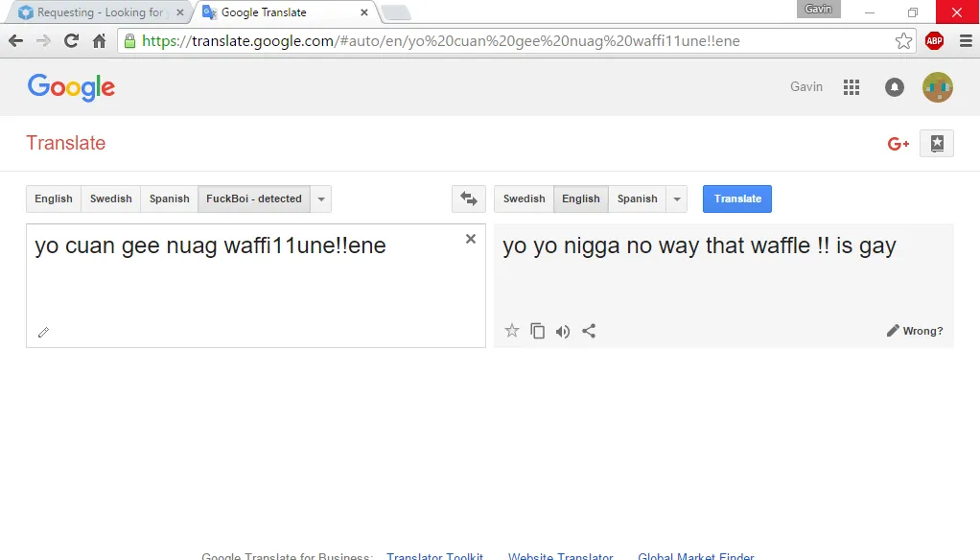Share on Google+ via the G+ icon
The height and width of the screenshot is (560, 980).
(x=898, y=144)
